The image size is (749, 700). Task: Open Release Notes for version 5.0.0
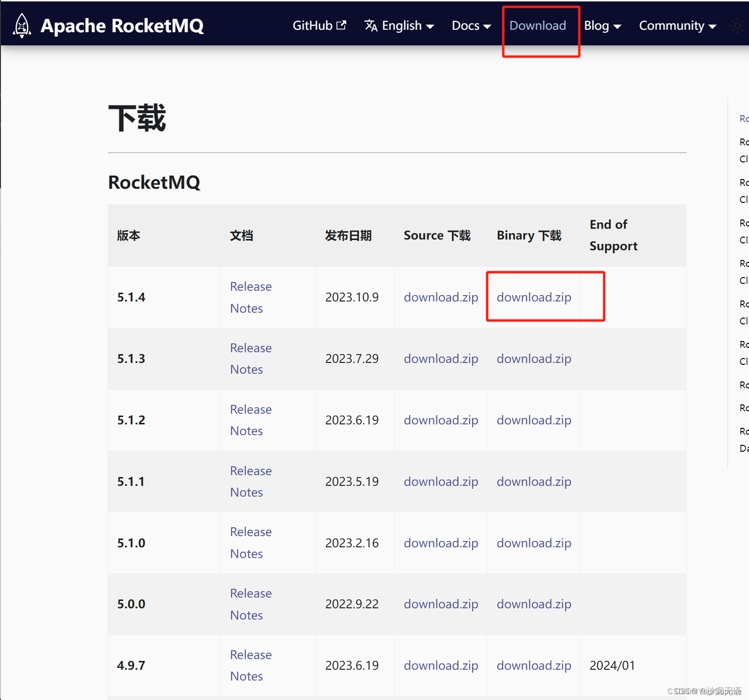pos(251,604)
